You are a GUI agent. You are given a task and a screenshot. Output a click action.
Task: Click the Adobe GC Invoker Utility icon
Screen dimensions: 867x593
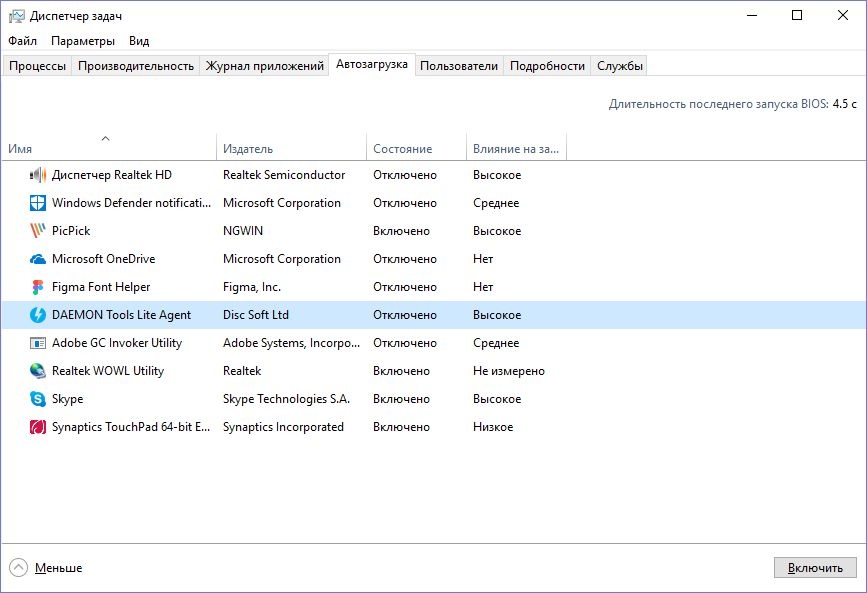[x=38, y=344]
